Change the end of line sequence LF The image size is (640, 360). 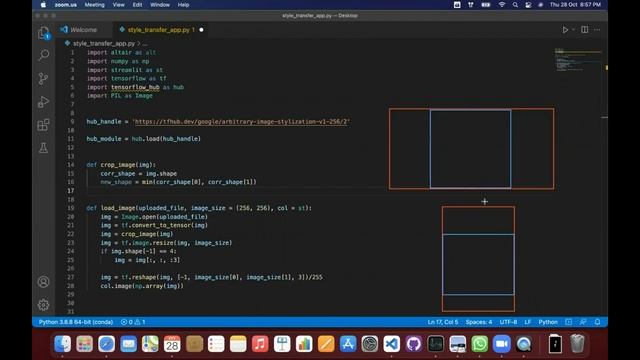click(x=528, y=322)
